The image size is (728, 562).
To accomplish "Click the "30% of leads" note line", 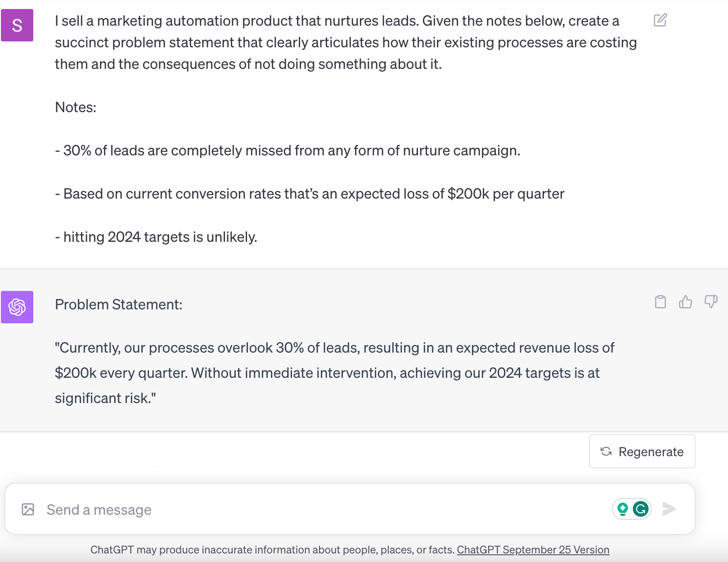I will (x=287, y=150).
